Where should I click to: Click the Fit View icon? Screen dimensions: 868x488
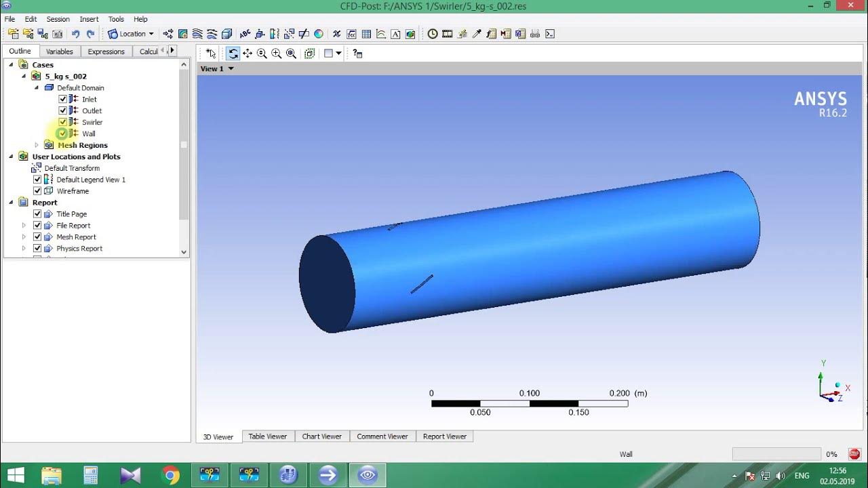(291, 53)
